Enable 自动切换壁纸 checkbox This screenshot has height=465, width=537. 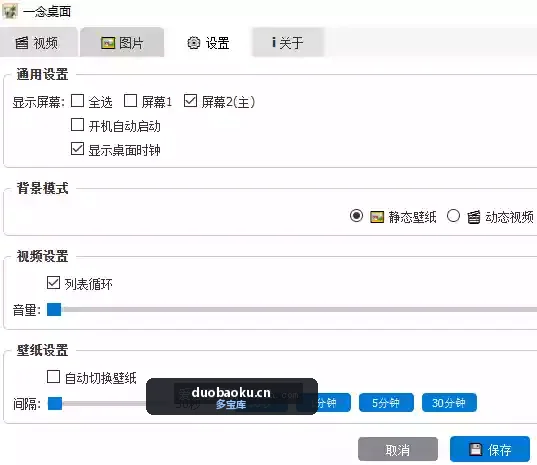pos(53,377)
